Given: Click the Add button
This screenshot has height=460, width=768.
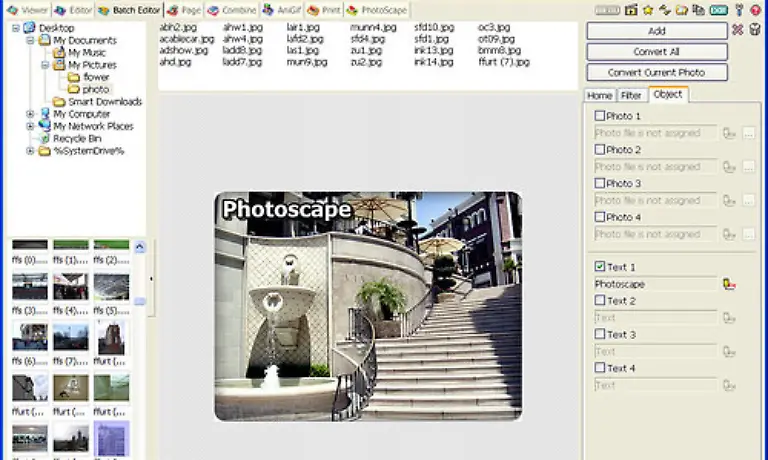Looking at the screenshot, I should pos(657,31).
